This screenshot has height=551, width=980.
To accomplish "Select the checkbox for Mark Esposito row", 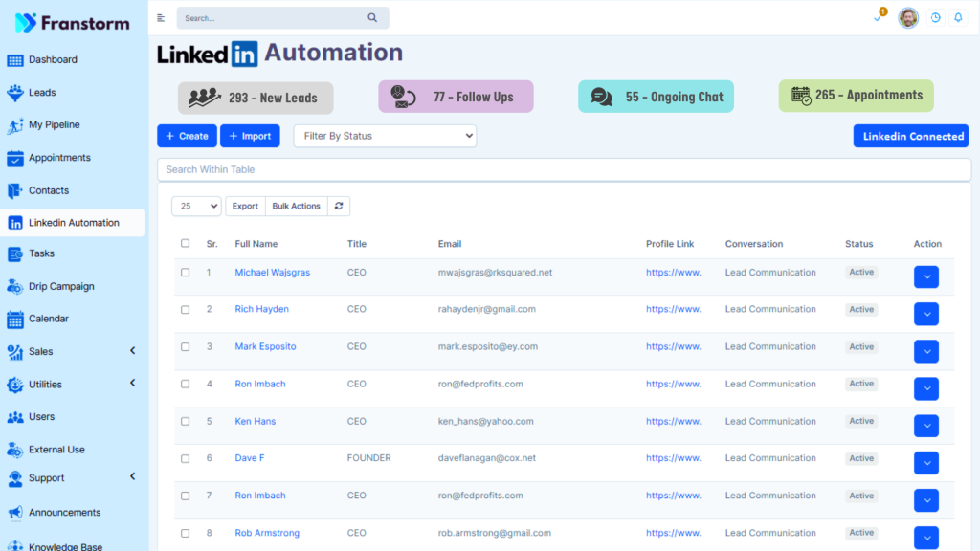I will click(186, 347).
